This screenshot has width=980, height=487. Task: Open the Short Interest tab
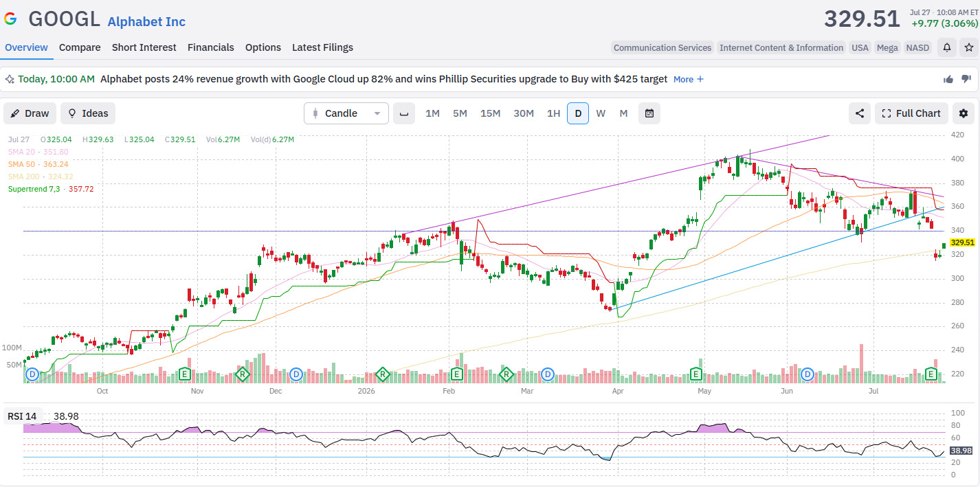(144, 47)
